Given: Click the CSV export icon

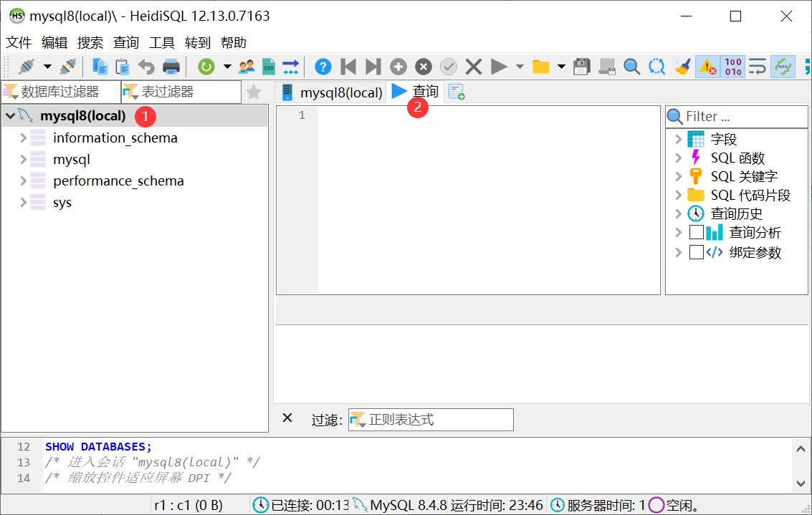Looking at the screenshot, I should (268, 67).
